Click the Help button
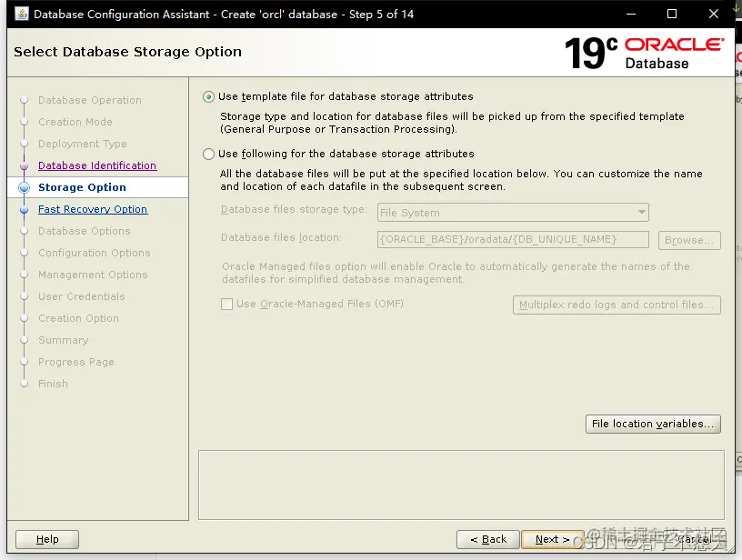The height and width of the screenshot is (560, 742). (47, 539)
